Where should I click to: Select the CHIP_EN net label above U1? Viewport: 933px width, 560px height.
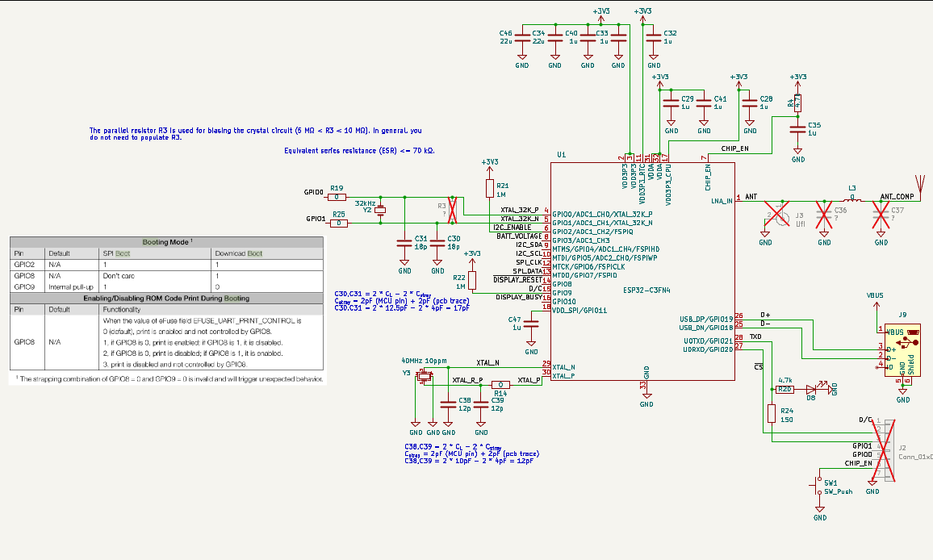point(734,149)
